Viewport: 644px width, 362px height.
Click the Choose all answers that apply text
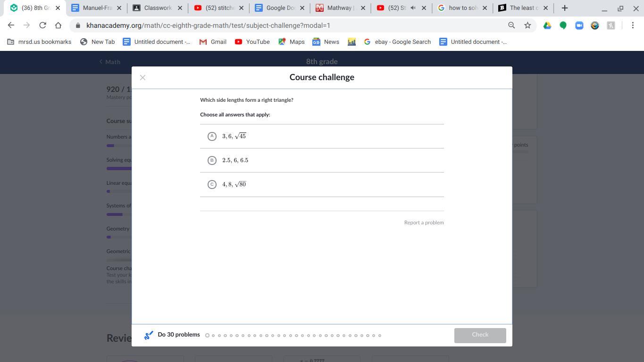coord(235,115)
